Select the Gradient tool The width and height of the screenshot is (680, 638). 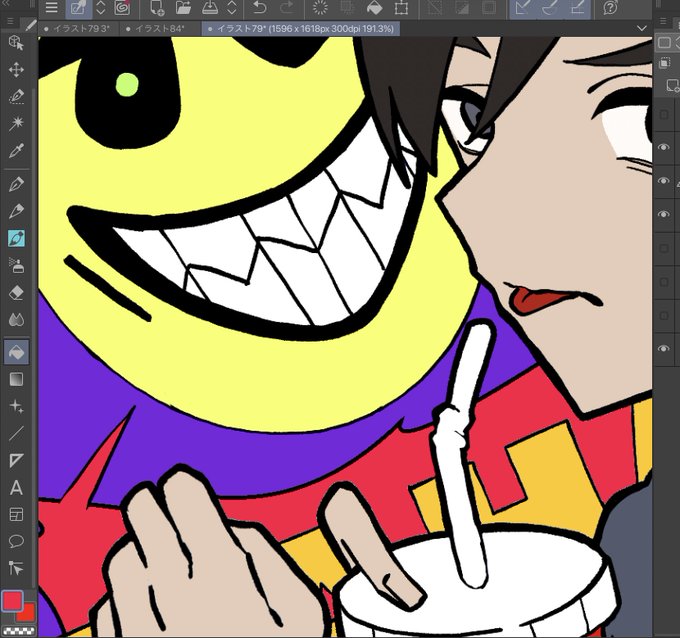pyautogui.click(x=16, y=379)
